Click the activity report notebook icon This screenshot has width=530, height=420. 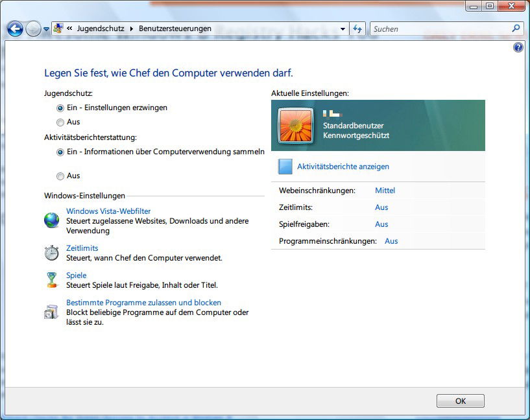coord(285,167)
